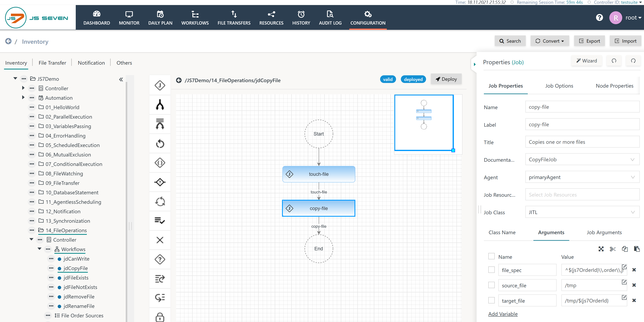
Task: Open the help question-mark icon
Action: click(599, 18)
